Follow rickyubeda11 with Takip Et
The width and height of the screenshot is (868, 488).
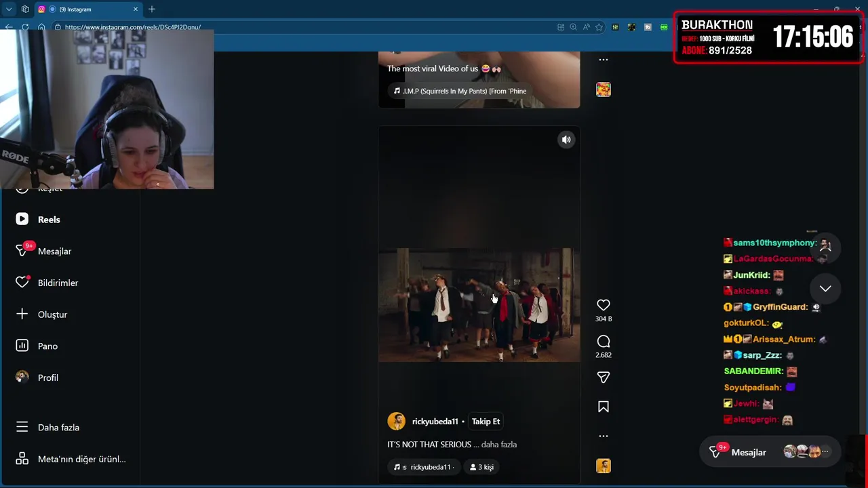point(486,422)
